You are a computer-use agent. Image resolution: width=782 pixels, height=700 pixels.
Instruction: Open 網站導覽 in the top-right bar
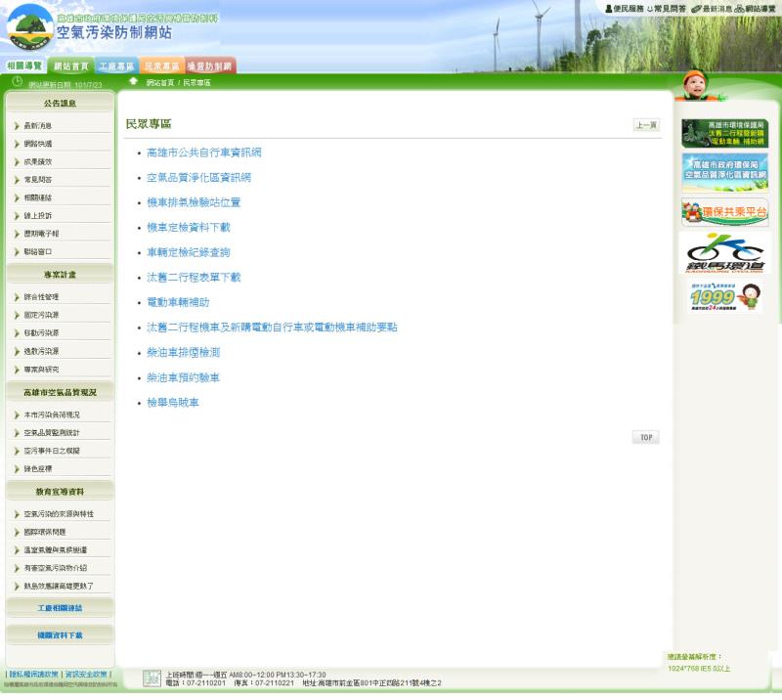click(x=755, y=9)
